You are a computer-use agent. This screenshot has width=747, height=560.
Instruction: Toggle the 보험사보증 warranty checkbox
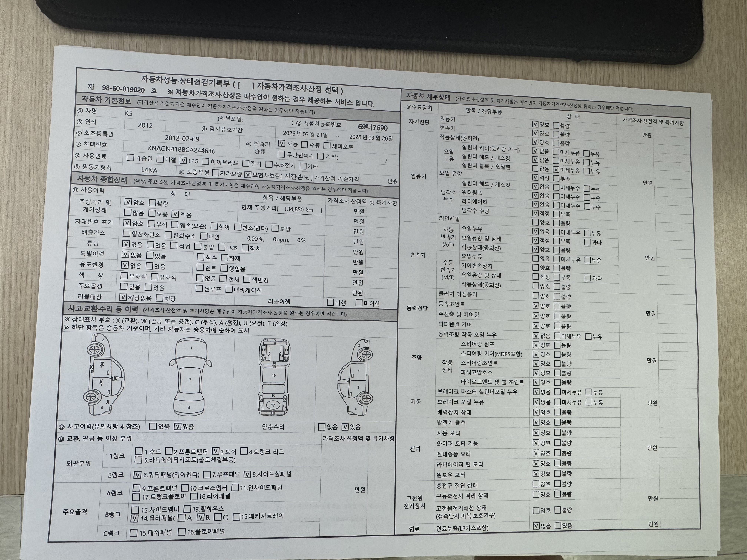248,174
